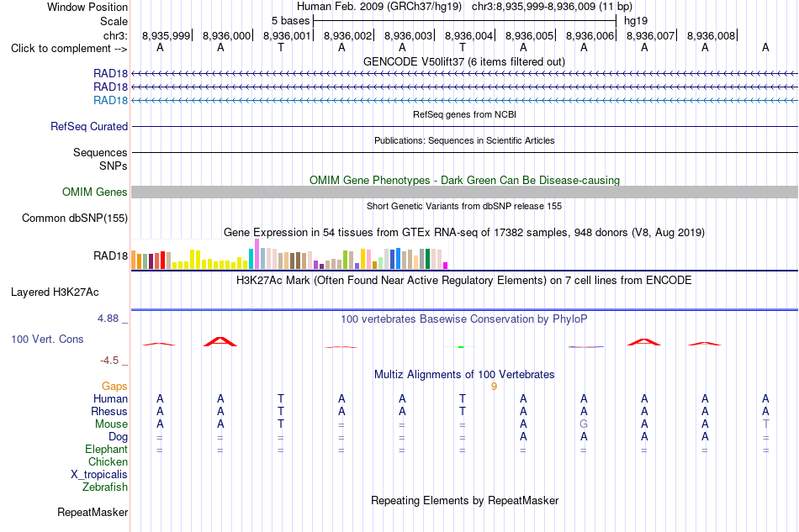This screenshot has width=799, height=532.
Task: Click the RefSeq Curated horizontal gene line
Action: point(464,126)
